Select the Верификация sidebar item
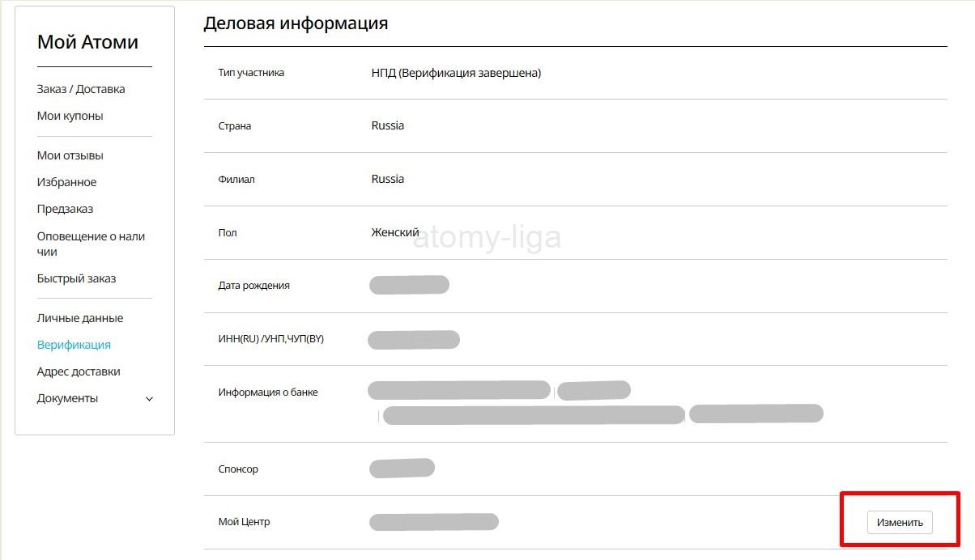975x560 pixels. pyautogui.click(x=74, y=345)
